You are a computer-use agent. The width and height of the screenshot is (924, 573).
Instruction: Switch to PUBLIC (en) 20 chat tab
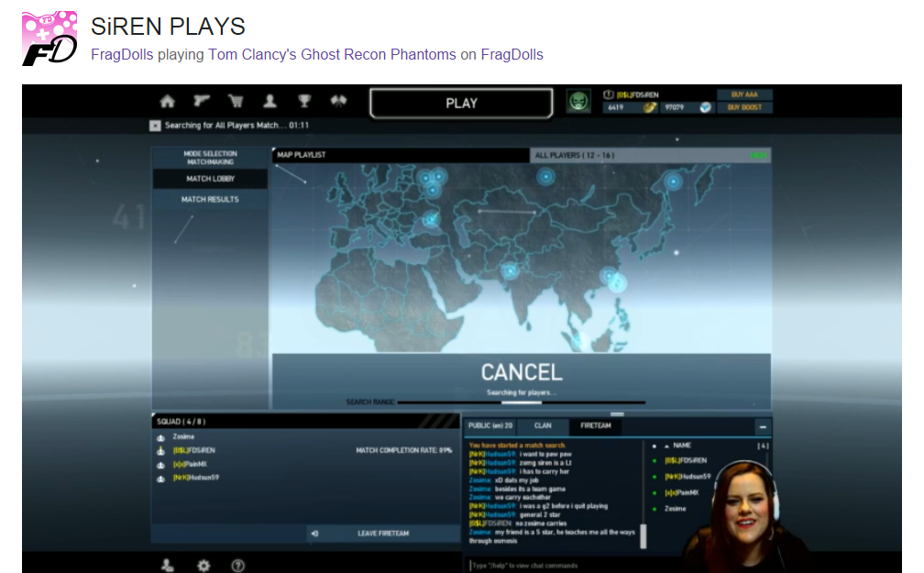point(490,425)
